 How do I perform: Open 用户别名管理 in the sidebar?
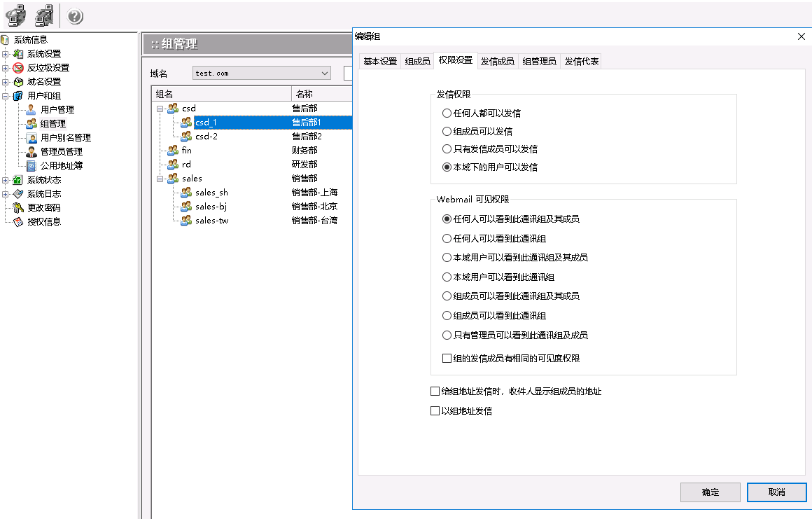tap(65, 137)
